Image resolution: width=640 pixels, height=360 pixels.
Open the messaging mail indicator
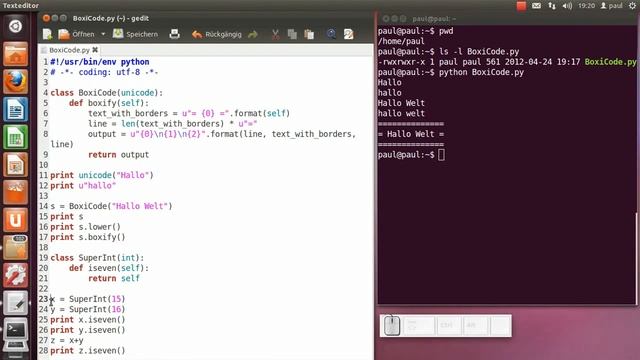click(536, 6)
